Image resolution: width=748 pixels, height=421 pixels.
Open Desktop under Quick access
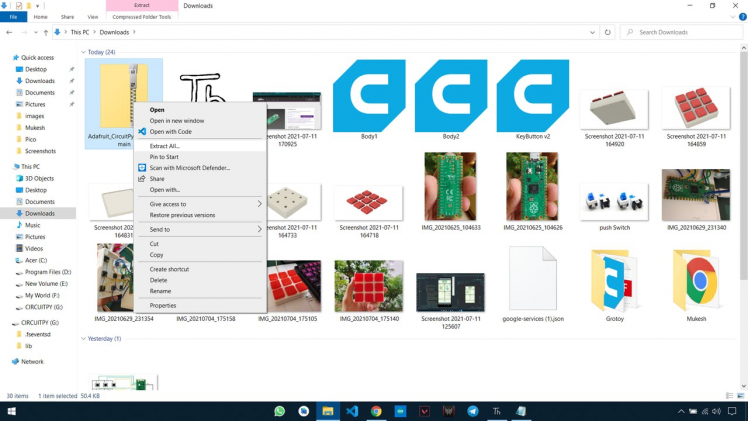(36, 69)
